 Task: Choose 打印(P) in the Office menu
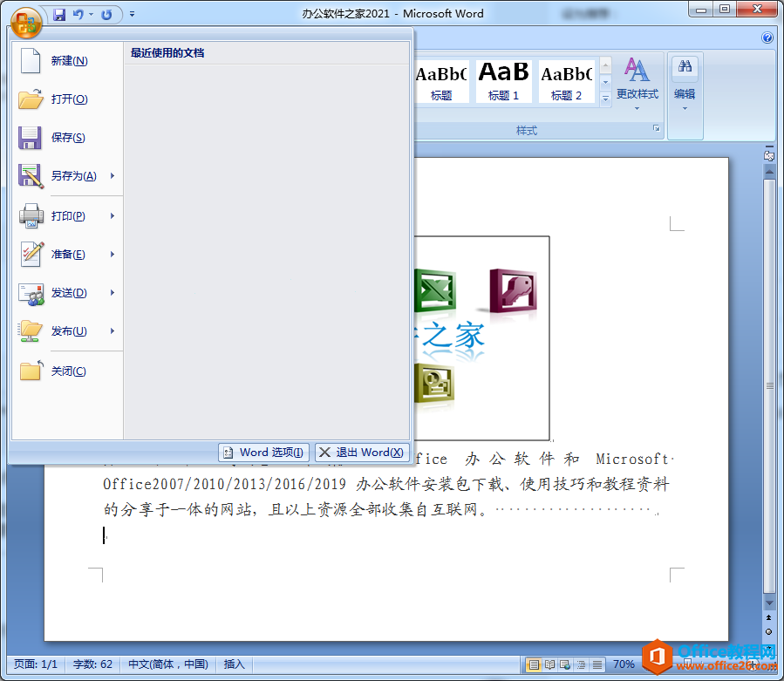67,216
